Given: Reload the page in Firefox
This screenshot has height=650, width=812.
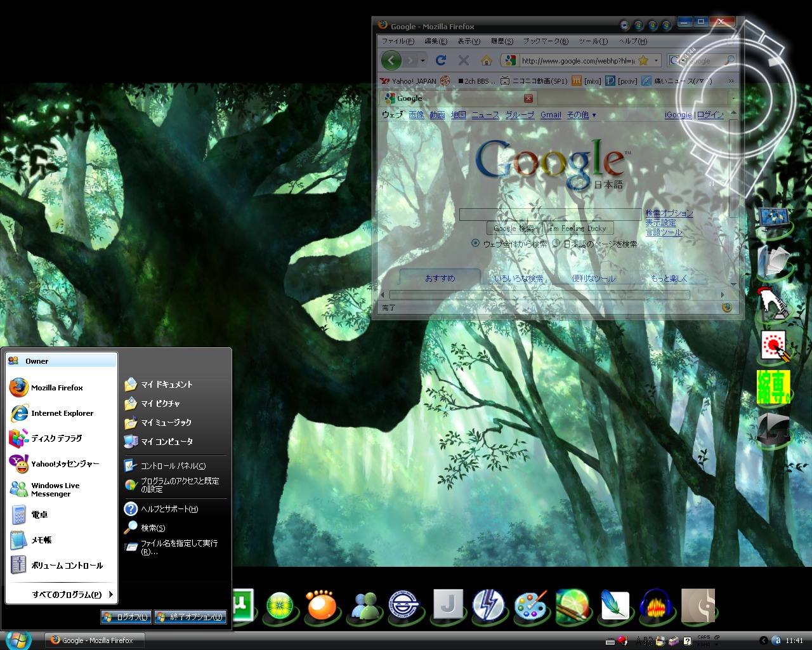Looking at the screenshot, I should 441,60.
